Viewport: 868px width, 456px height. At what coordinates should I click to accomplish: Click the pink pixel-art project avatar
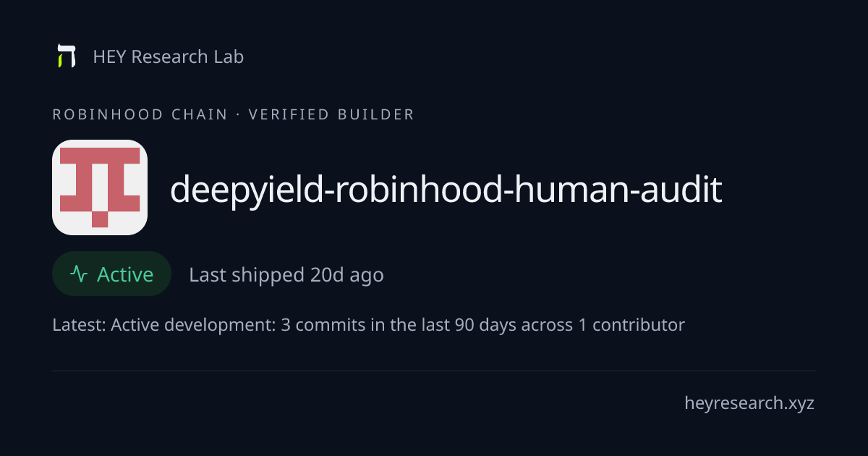pos(100,187)
